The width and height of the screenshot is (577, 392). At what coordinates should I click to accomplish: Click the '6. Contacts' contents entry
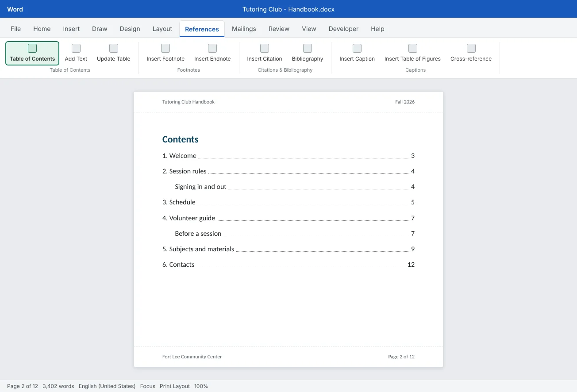click(x=288, y=265)
